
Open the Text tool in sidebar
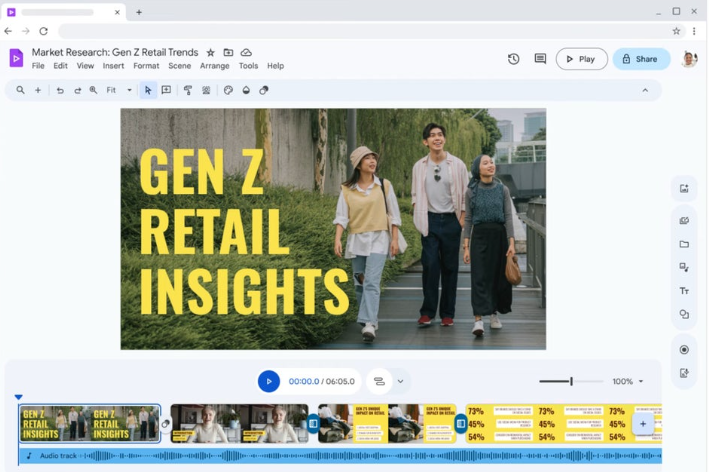684,291
